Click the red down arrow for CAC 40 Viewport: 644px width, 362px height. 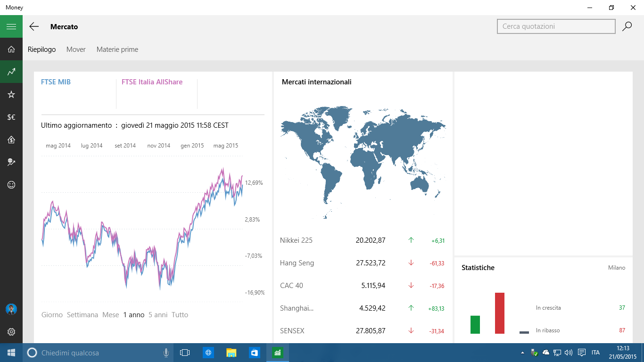[411, 286]
